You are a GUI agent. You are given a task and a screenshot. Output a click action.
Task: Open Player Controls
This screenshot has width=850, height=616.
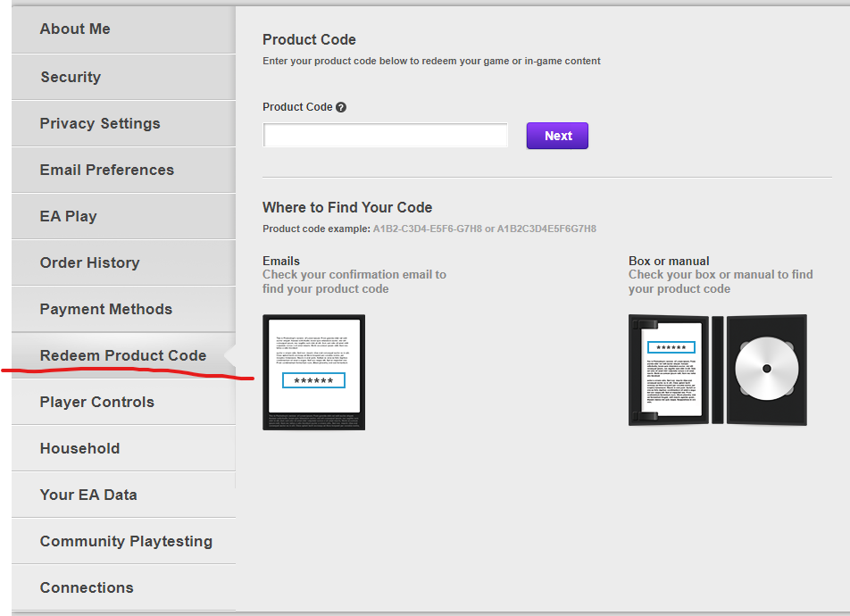coord(123,403)
